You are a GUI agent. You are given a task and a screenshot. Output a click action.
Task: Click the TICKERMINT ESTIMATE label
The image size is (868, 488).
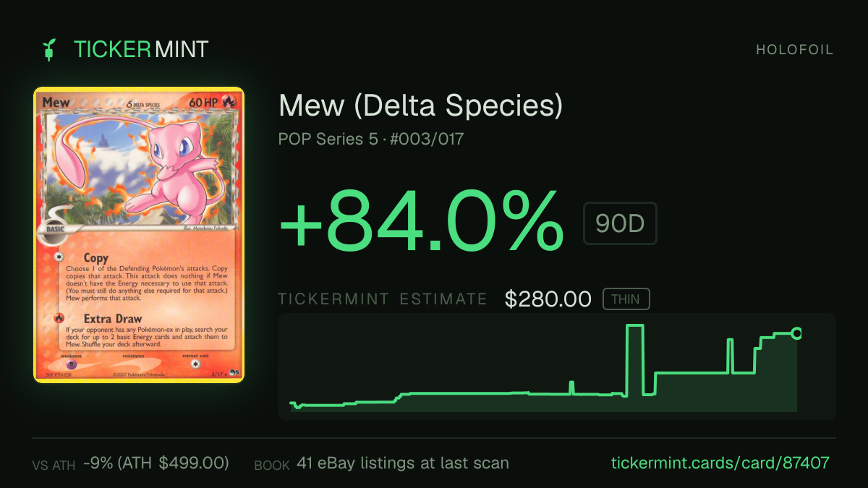click(383, 299)
